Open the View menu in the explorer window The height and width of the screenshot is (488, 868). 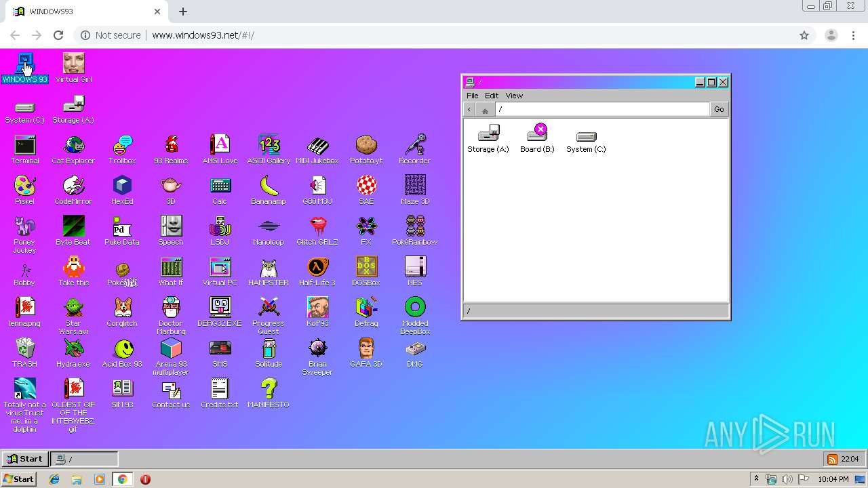pyautogui.click(x=514, y=96)
